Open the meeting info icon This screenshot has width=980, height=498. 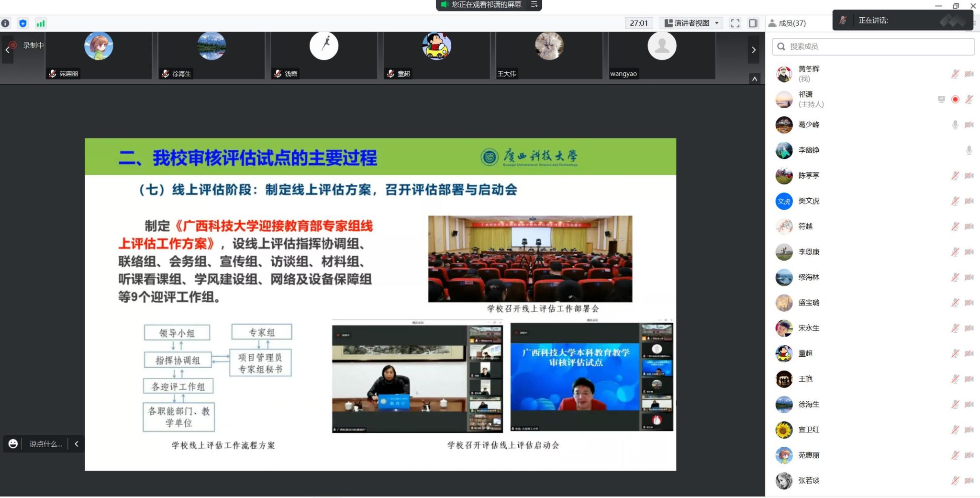tap(6, 23)
